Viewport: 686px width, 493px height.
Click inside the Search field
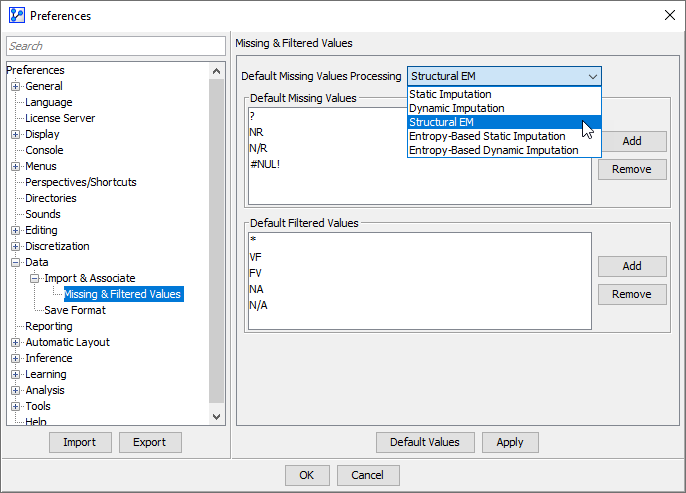116,46
